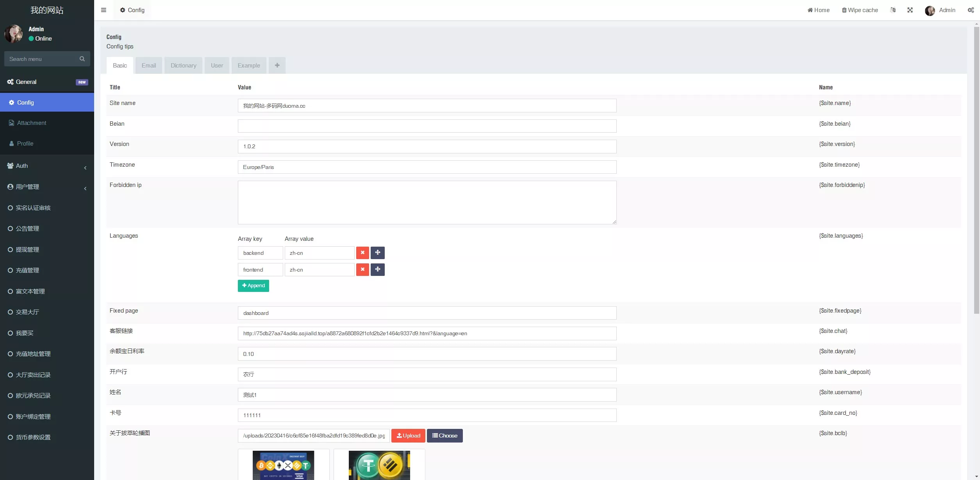Screen dimensions: 980x480
Task: Click move handle for frontend language row
Action: pos(377,270)
